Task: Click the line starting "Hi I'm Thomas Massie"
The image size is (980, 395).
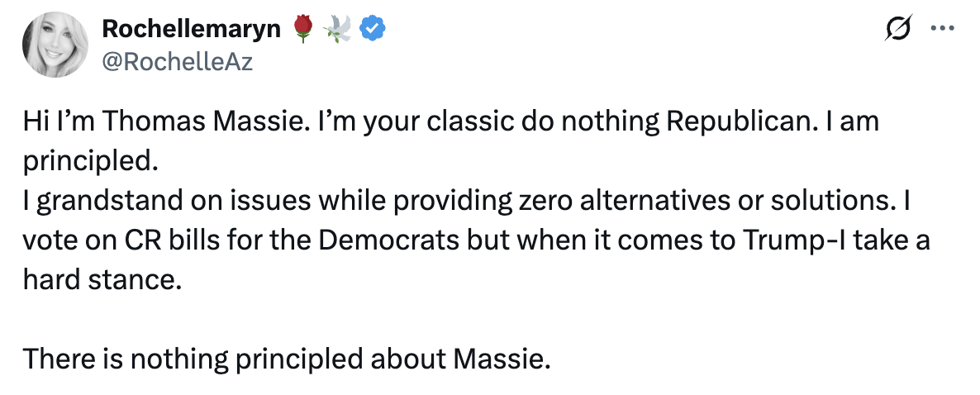Action: coord(450,123)
